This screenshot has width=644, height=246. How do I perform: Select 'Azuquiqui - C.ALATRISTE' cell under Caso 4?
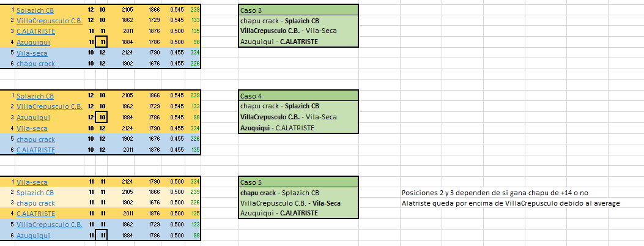point(298,128)
